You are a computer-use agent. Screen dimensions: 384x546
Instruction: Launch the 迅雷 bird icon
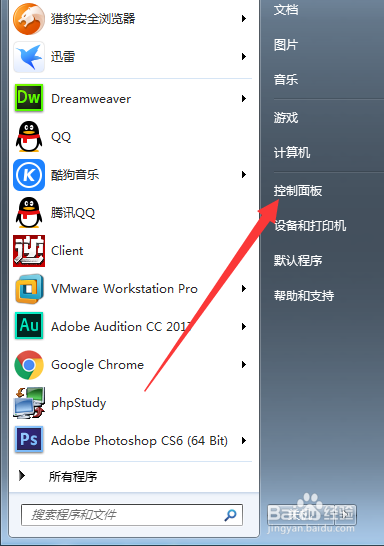pyautogui.click(x=29, y=57)
